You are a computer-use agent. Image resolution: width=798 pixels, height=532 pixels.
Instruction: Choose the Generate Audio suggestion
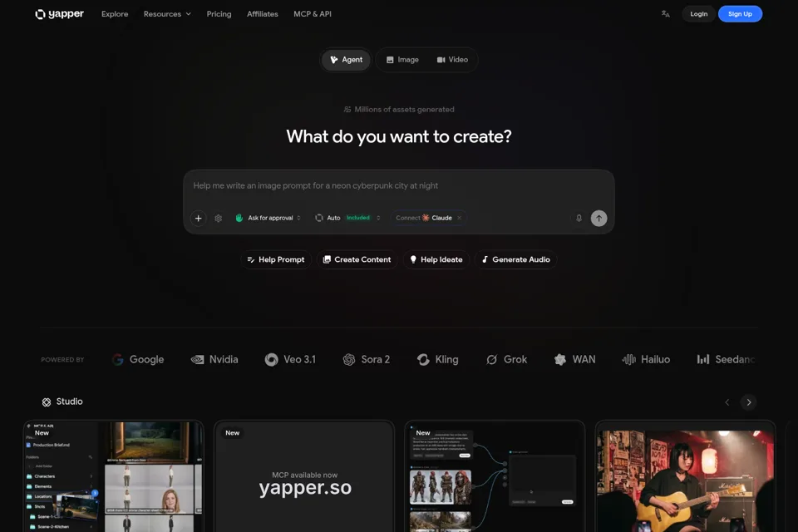pyautogui.click(x=516, y=259)
